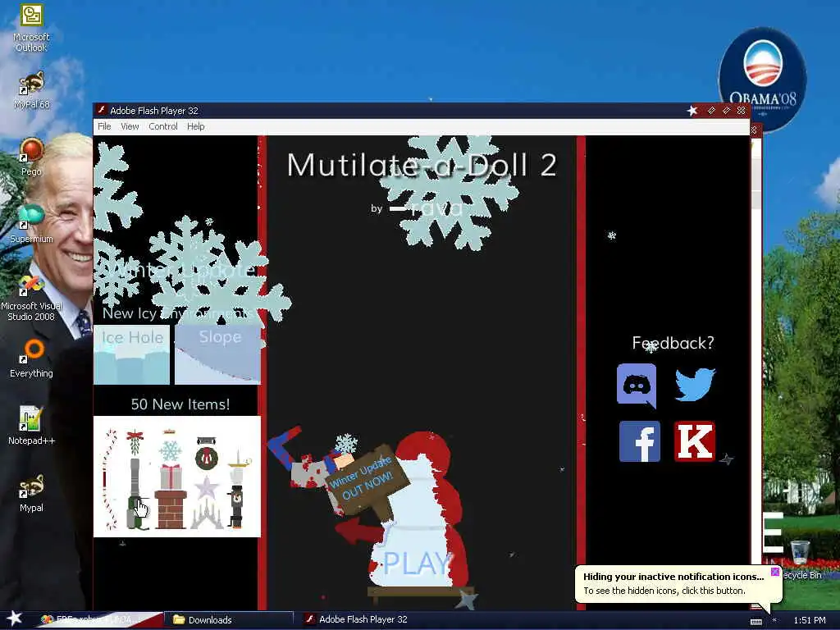Click the 'Mutilate-a-Doll 2' title text
Screen dimensions: 840x630
pos(422,165)
